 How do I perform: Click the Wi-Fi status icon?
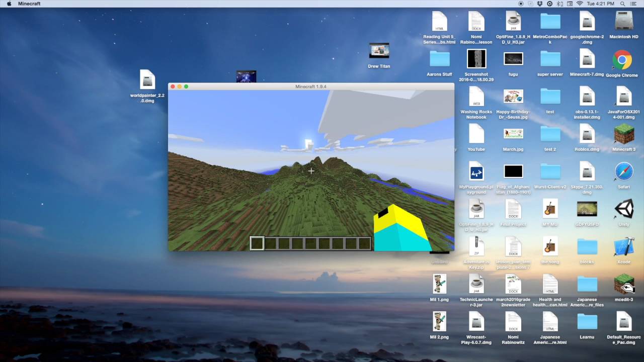point(579,4)
